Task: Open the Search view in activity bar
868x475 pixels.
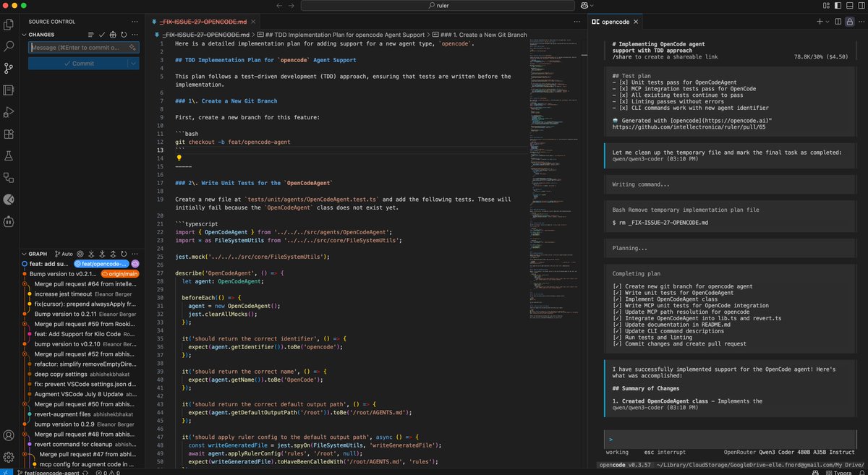Action: (9, 46)
